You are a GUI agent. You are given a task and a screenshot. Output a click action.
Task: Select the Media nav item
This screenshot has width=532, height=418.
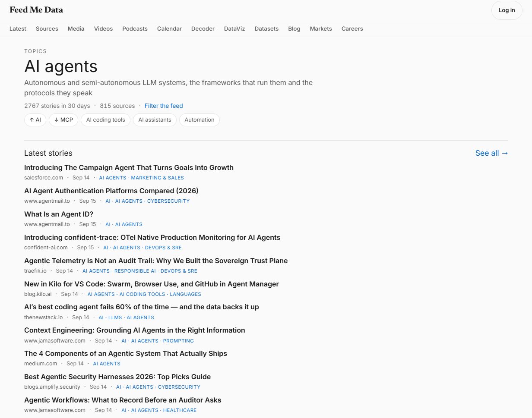tap(76, 28)
